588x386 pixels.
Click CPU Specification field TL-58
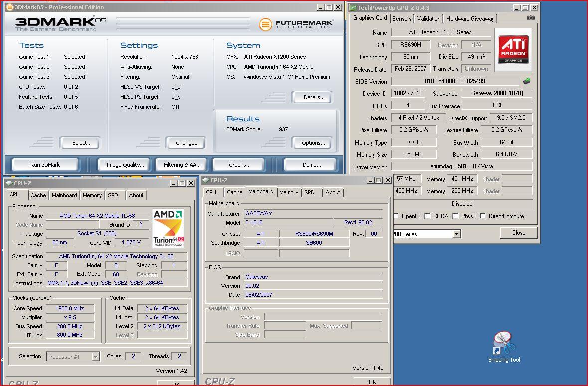pos(116,256)
